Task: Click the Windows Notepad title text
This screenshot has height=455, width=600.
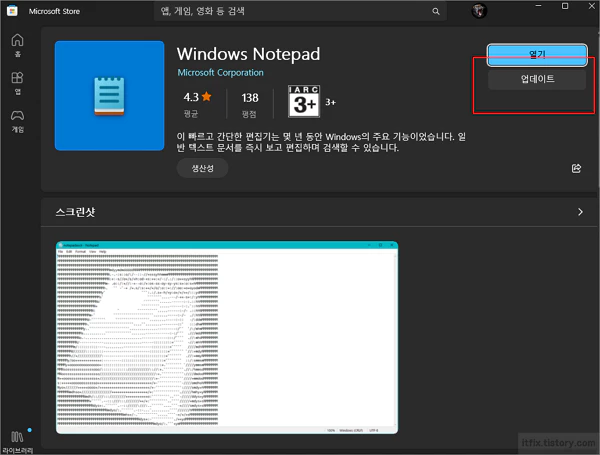Action: pyautogui.click(x=248, y=54)
